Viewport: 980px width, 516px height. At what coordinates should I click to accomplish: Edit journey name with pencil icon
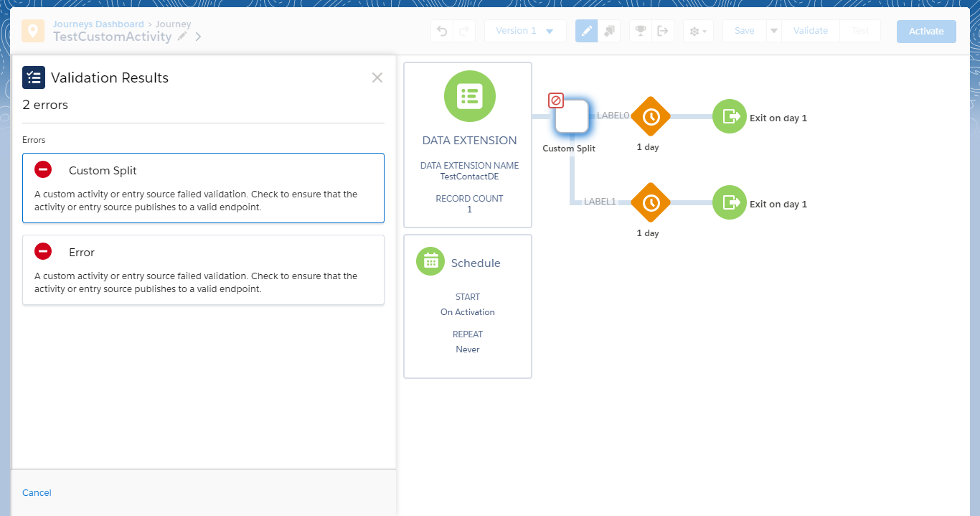point(182,37)
